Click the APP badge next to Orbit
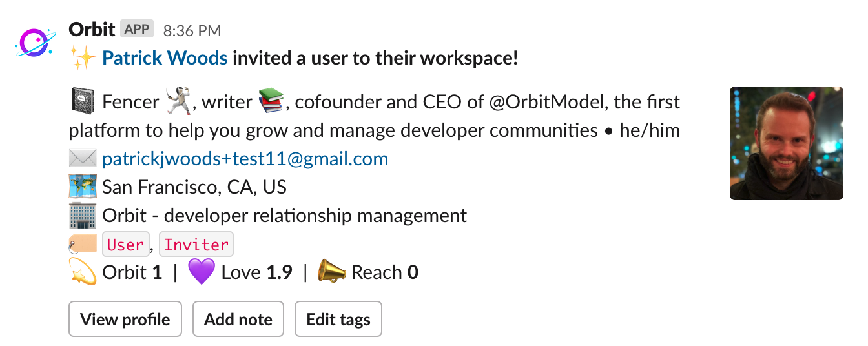868x346 pixels. (x=137, y=29)
